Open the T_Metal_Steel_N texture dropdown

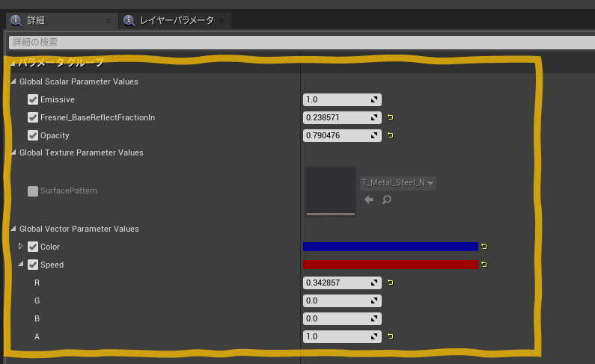tap(397, 183)
